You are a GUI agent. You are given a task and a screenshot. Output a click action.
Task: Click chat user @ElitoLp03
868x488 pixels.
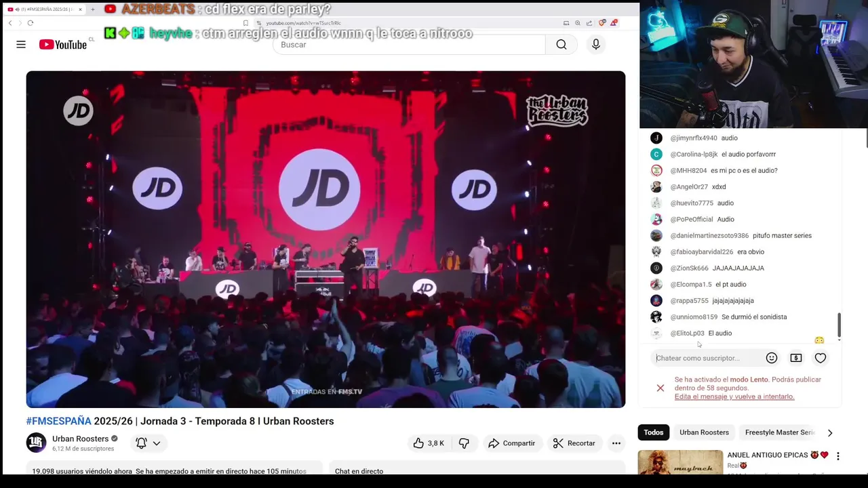click(x=687, y=333)
